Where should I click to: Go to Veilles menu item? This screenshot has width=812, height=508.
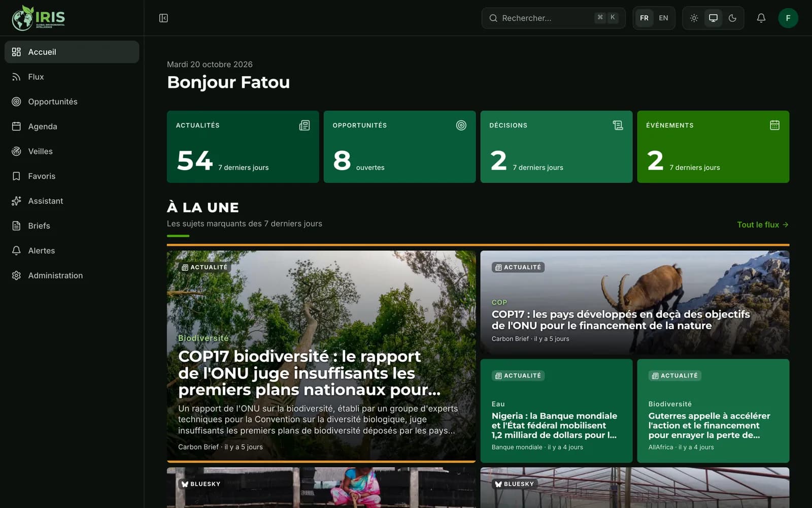[72, 151]
